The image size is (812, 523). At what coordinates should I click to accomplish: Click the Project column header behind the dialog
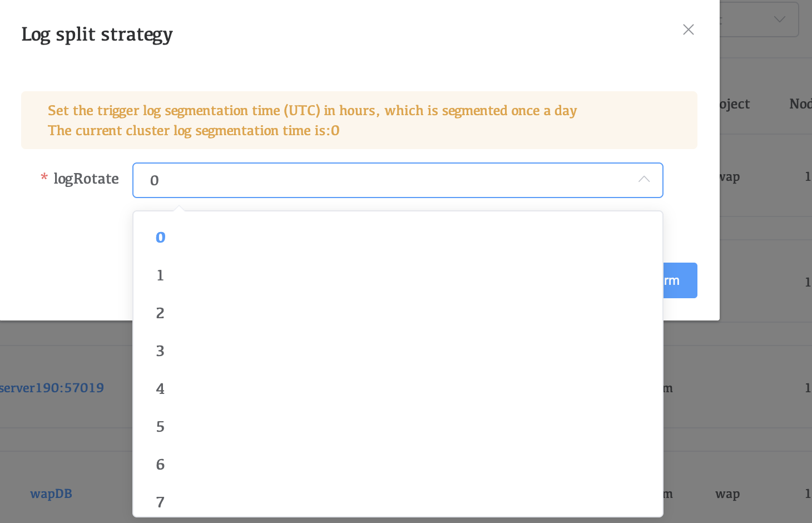pos(734,104)
